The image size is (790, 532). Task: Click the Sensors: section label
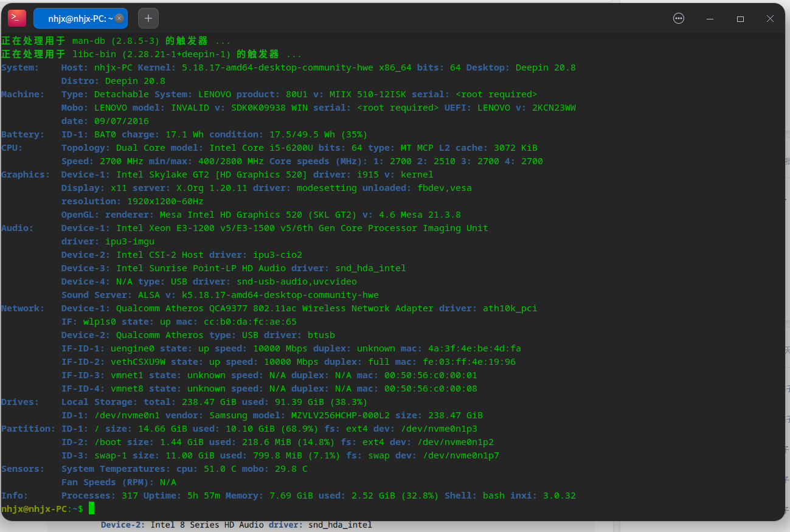[23, 469]
